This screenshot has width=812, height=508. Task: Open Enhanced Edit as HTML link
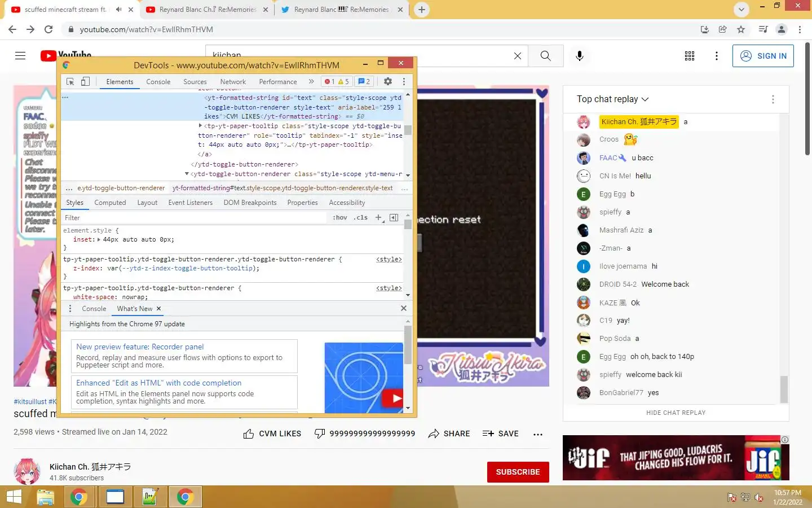[158, 383]
